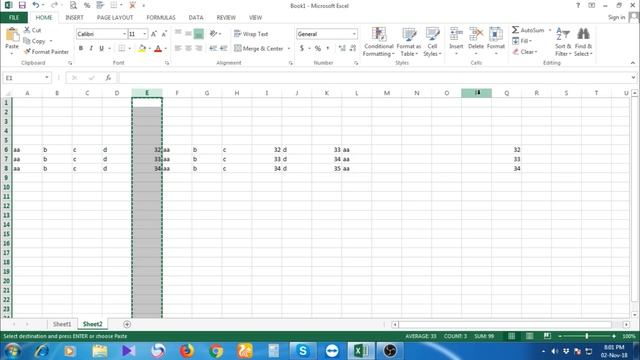Apply Percent Style number format
This screenshot has height=360, width=640.
[318, 49]
